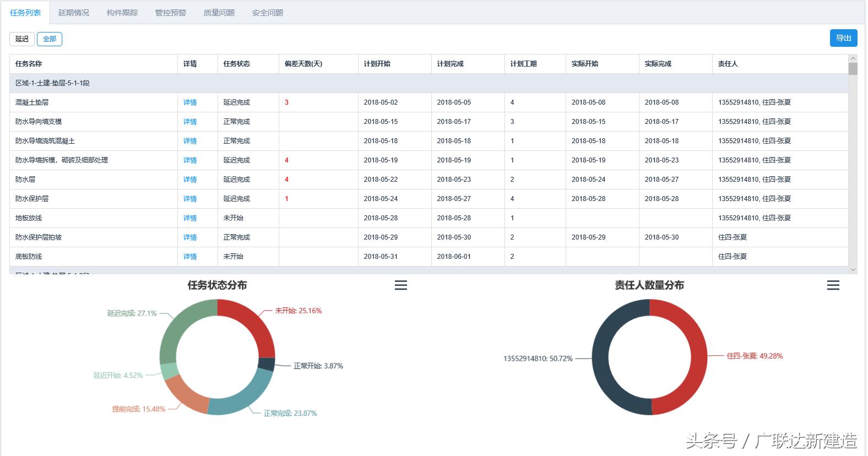Select the 延迟 filter toggle
Image resolution: width=868 pixels, height=456 pixels.
coord(22,39)
